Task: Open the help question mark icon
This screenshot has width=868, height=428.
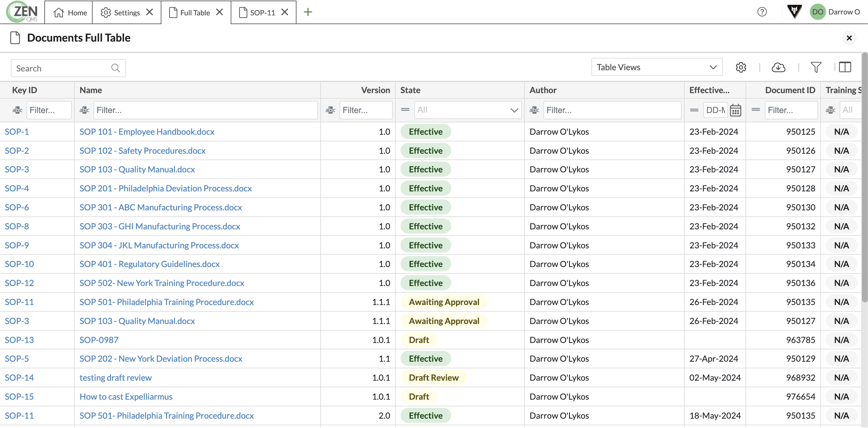Action: pos(762,12)
